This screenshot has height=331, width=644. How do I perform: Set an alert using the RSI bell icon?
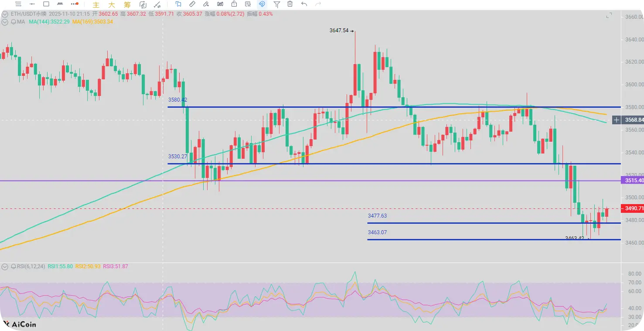point(13,266)
